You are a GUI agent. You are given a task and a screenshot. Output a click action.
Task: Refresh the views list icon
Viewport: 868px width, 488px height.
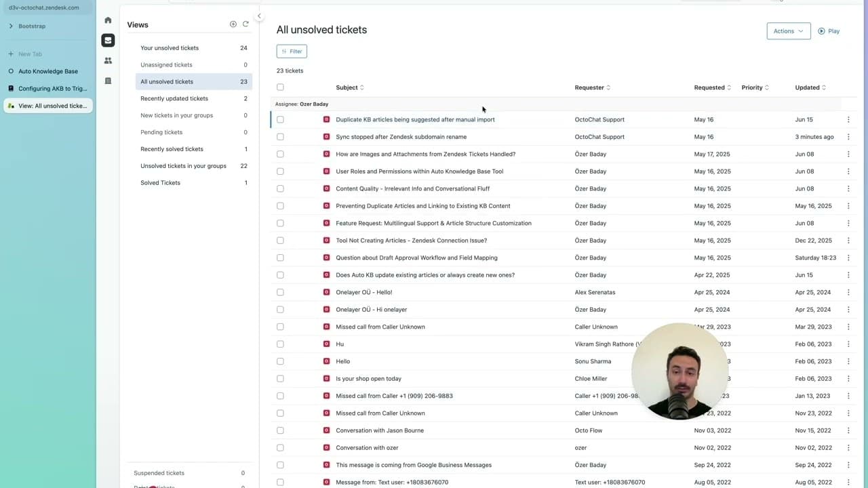(245, 24)
